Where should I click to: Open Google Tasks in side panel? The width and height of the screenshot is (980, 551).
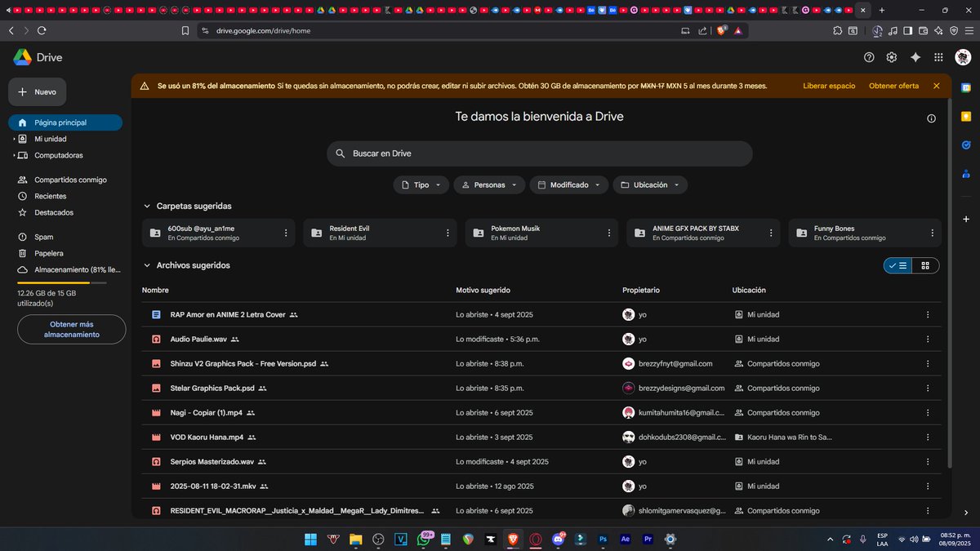click(x=966, y=145)
